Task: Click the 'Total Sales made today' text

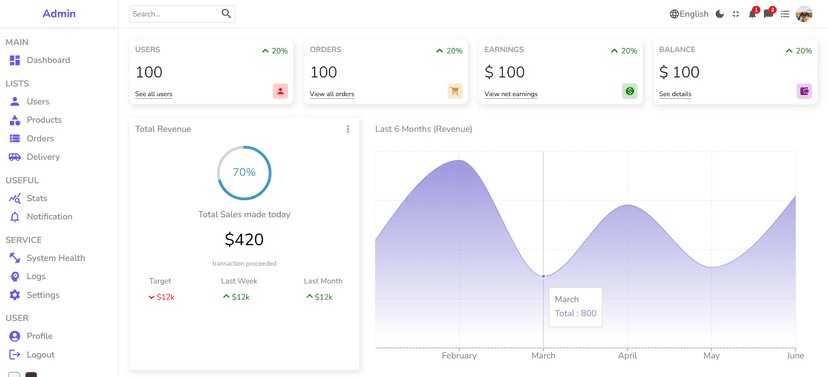Action: 244,215
